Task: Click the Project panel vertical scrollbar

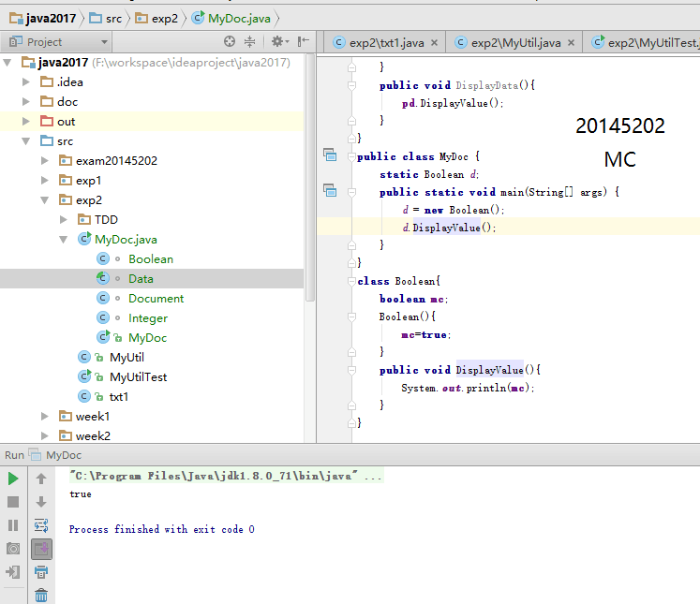Action: click(309, 179)
